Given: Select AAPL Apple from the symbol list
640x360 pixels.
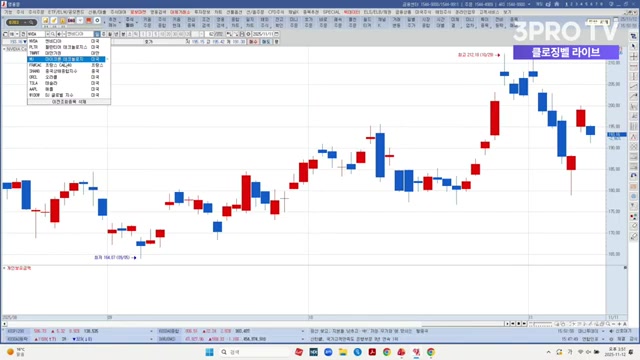Looking at the screenshot, I should click(67, 89).
